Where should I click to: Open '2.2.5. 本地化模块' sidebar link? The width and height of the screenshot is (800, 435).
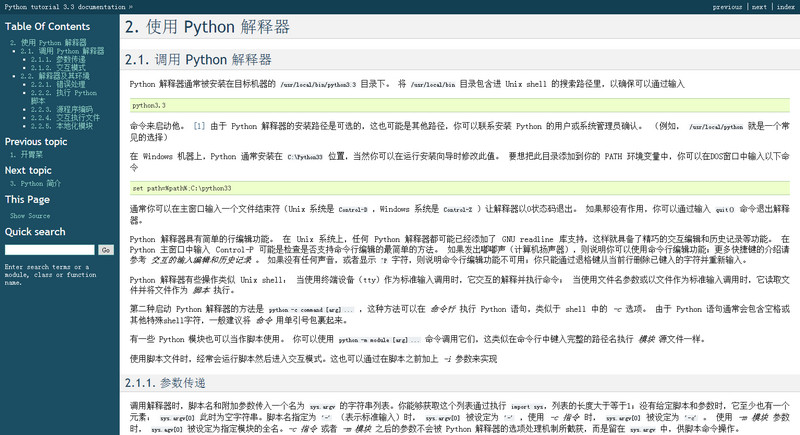coord(62,126)
